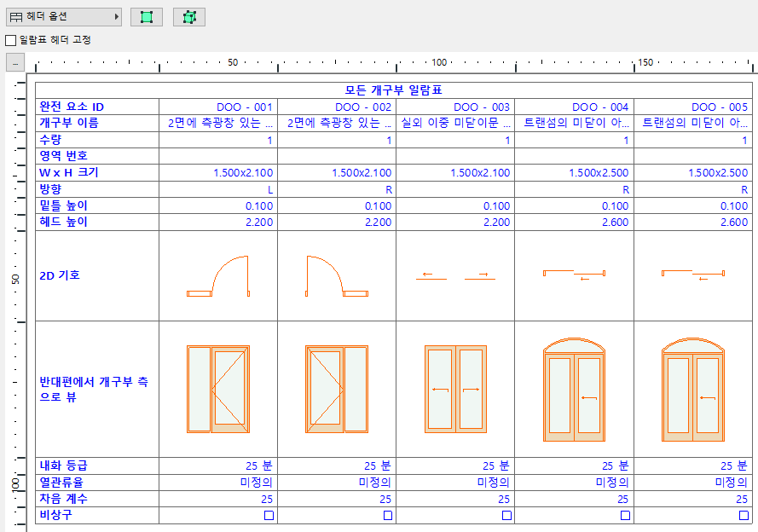Check the 비상구 box for DOO - 001
Image resolution: width=758 pixels, height=532 pixels.
coord(268,515)
